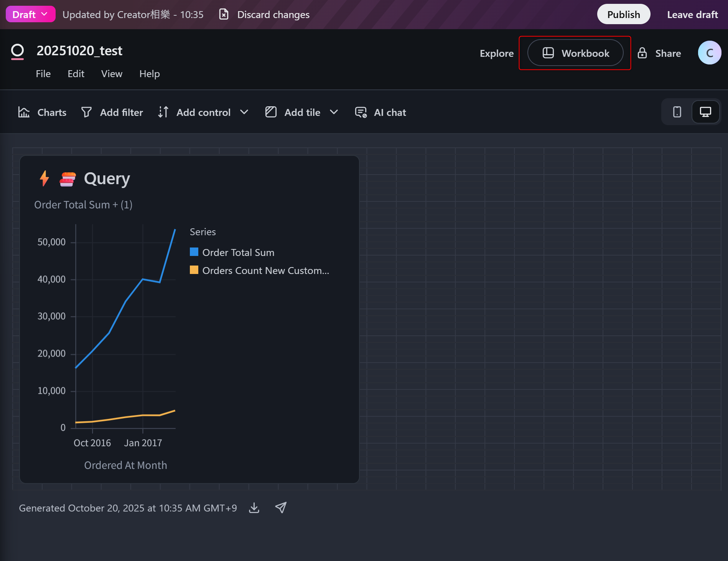Image resolution: width=728 pixels, height=561 pixels.
Task: Download the dashboard using the download icon
Action: (254, 508)
